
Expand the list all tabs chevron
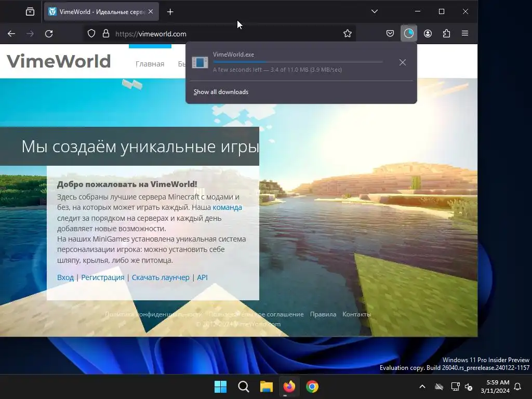coord(375,11)
